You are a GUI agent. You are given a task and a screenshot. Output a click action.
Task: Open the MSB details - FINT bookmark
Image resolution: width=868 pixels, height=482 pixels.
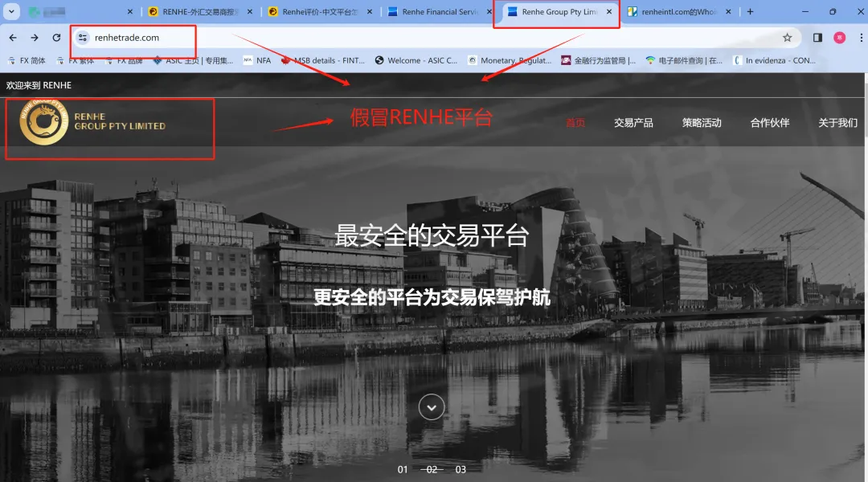323,61
